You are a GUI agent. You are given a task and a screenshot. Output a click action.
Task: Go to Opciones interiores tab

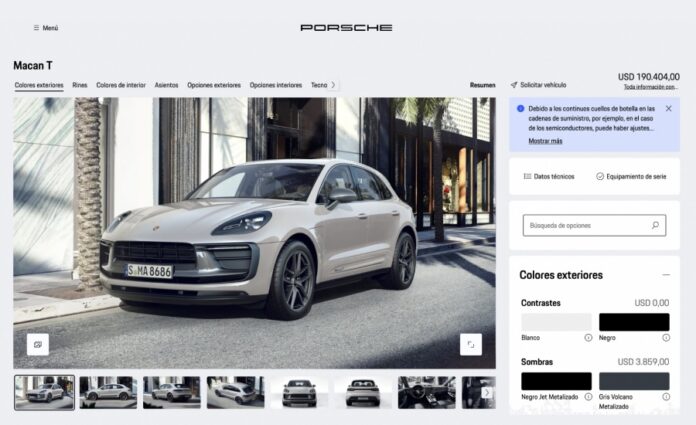(x=276, y=85)
